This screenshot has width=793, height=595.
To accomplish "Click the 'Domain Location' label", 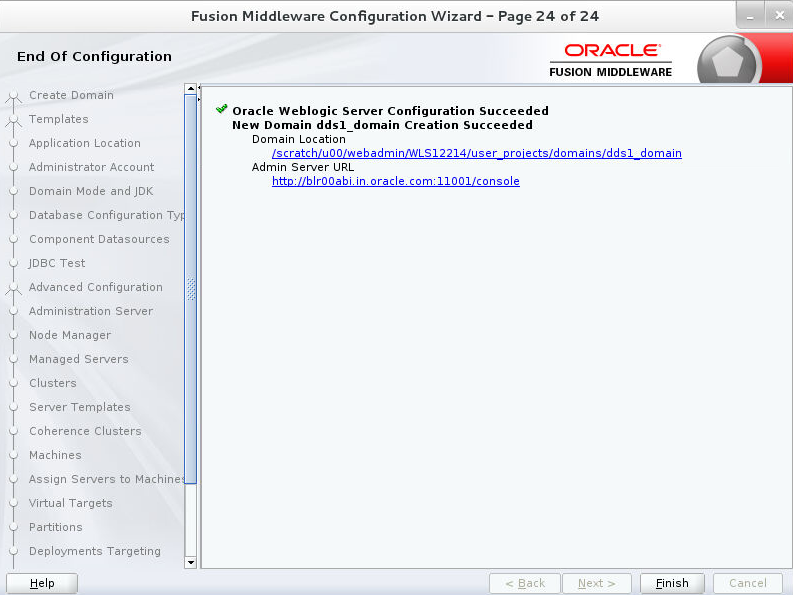I will [299, 139].
